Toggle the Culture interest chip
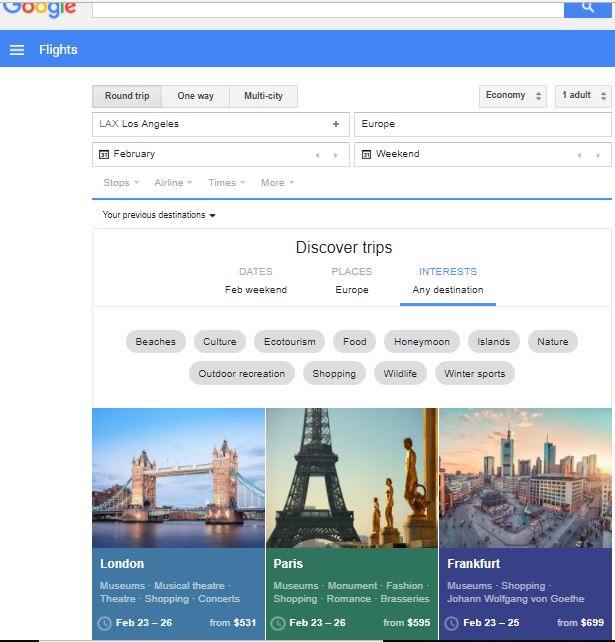 tap(219, 341)
